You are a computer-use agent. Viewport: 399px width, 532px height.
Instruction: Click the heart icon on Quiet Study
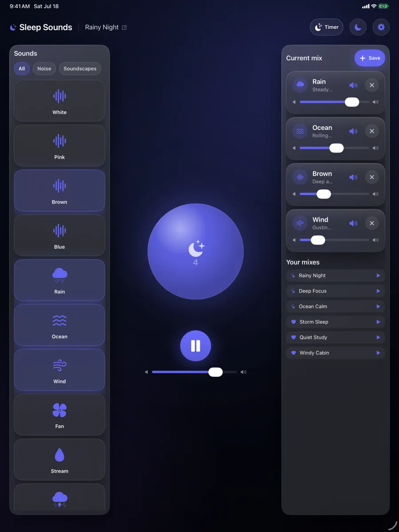(293, 337)
